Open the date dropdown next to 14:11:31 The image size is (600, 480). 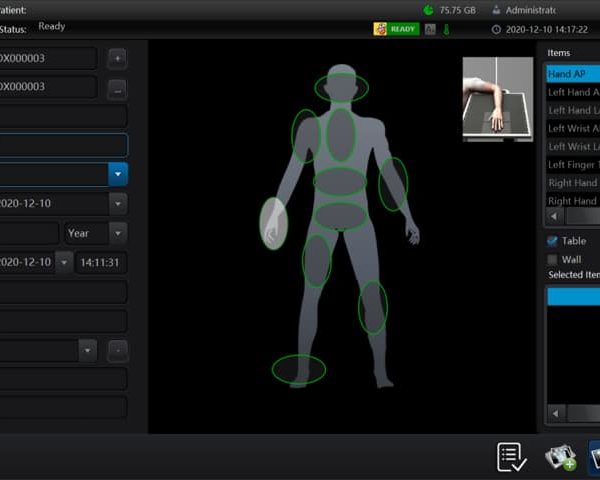pyautogui.click(x=64, y=262)
